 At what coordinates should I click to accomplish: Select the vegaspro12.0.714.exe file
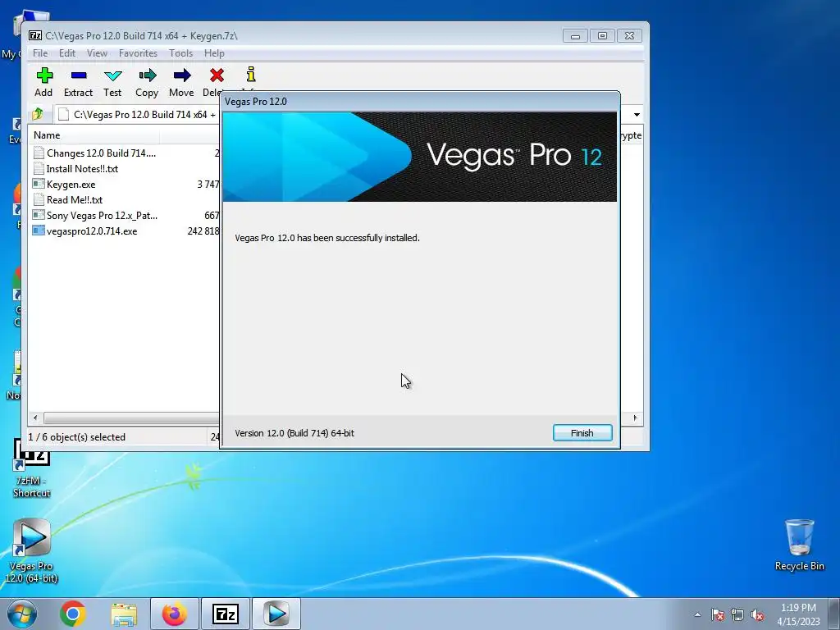pyautogui.click(x=92, y=231)
